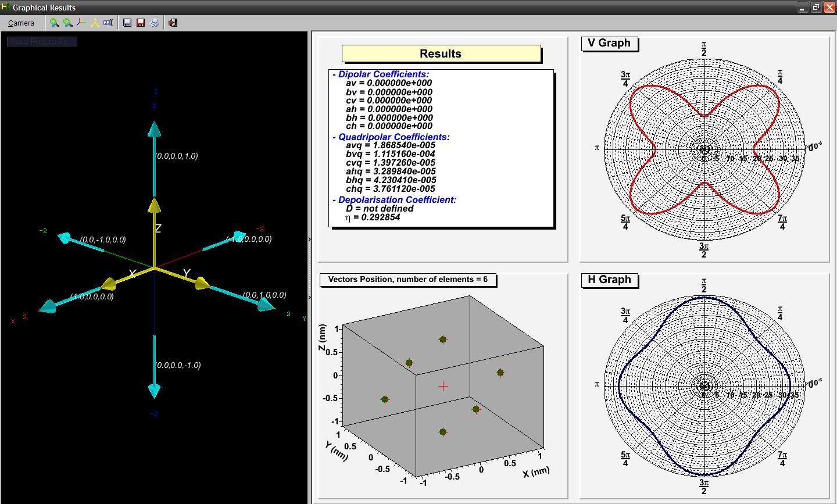
Task: Click the lower splitter collapse arrow
Action: pyautogui.click(x=309, y=298)
